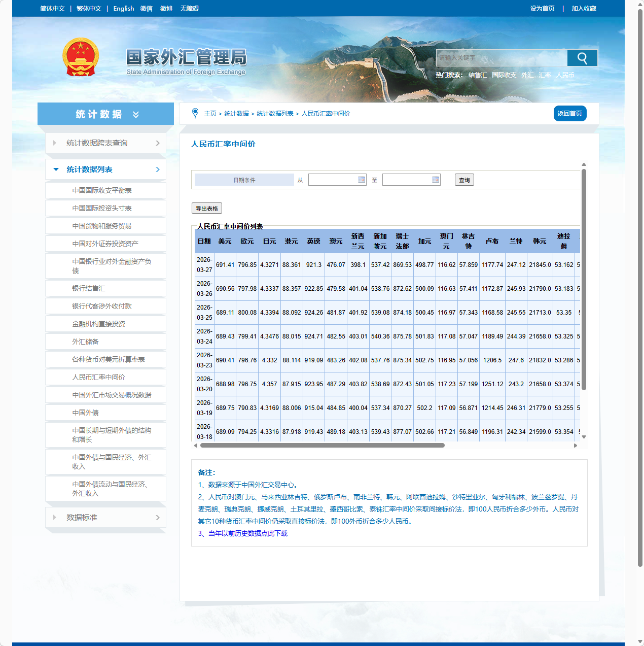Viewport: 644px width, 646px height.
Task: Click the table's vertical scroll down arrow
Action: click(584, 436)
